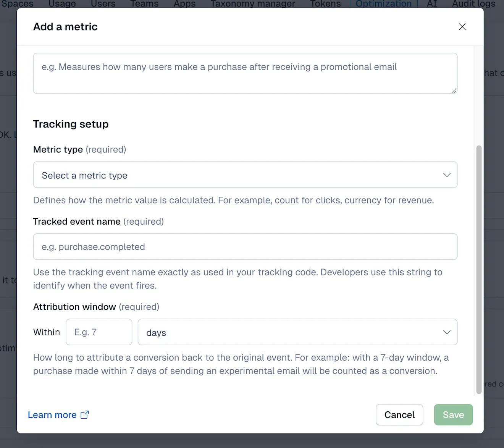
Task: Click the tracked event name field
Action: click(245, 247)
